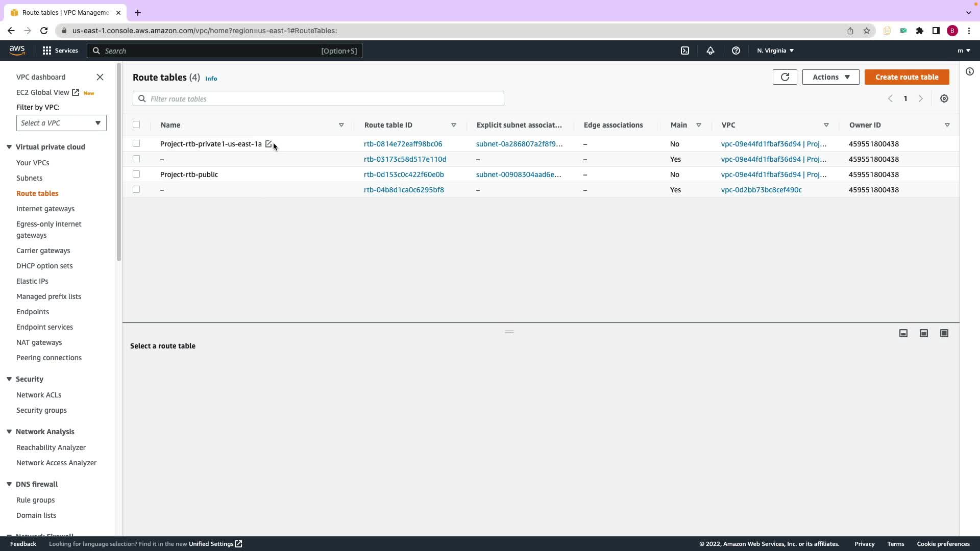Open AWS CloudShell icon in top bar

(x=685, y=51)
